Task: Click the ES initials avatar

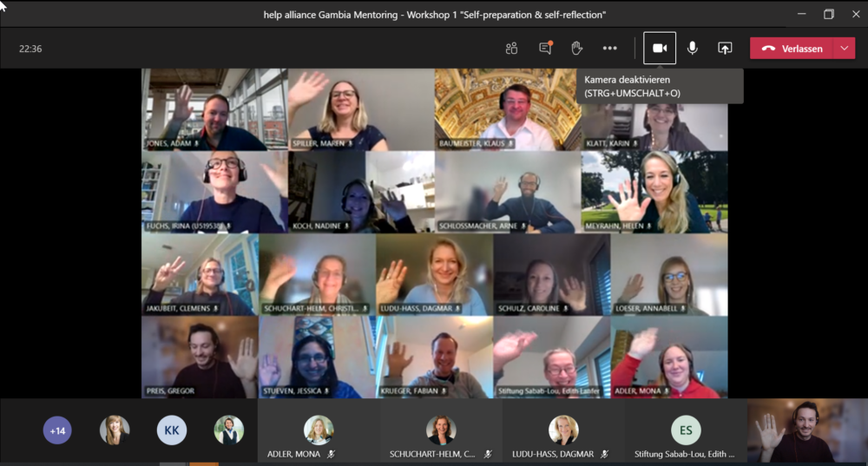Action: click(686, 430)
